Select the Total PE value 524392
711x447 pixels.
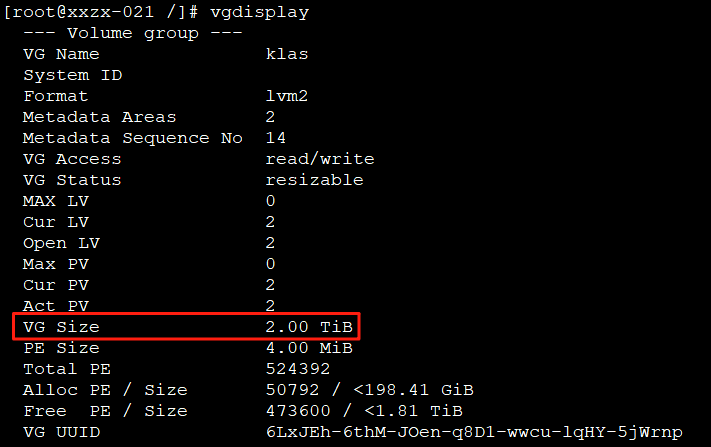(298, 369)
